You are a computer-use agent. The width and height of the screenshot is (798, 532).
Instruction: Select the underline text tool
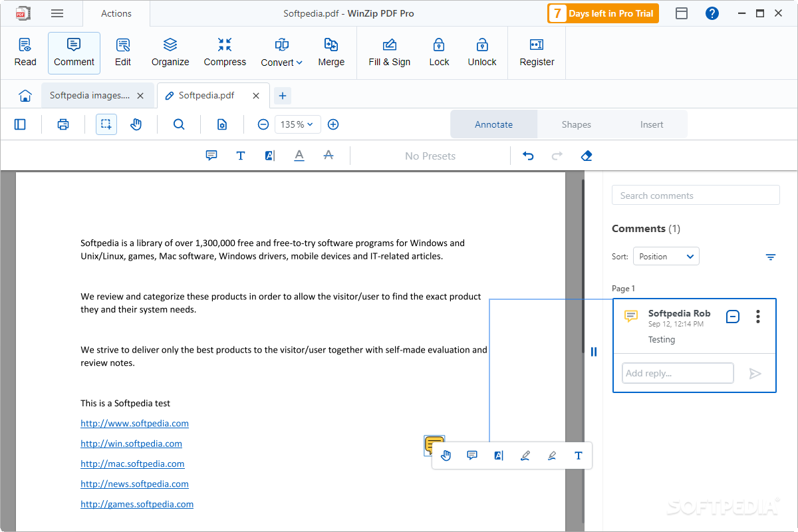tap(299, 156)
